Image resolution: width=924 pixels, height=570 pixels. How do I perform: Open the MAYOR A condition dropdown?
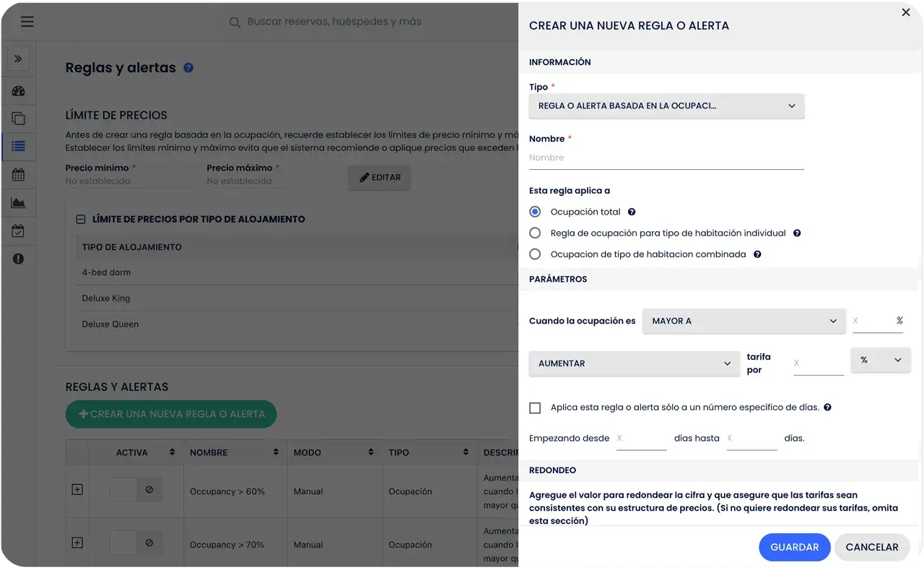point(744,321)
